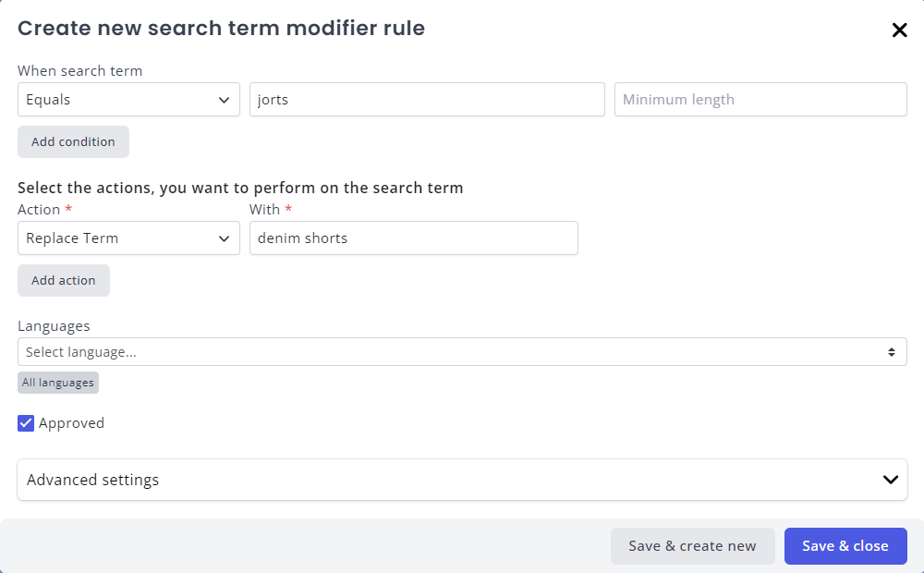Image resolution: width=924 pixels, height=573 pixels.
Task: Click Save & create new
Action: pos(692,546)
